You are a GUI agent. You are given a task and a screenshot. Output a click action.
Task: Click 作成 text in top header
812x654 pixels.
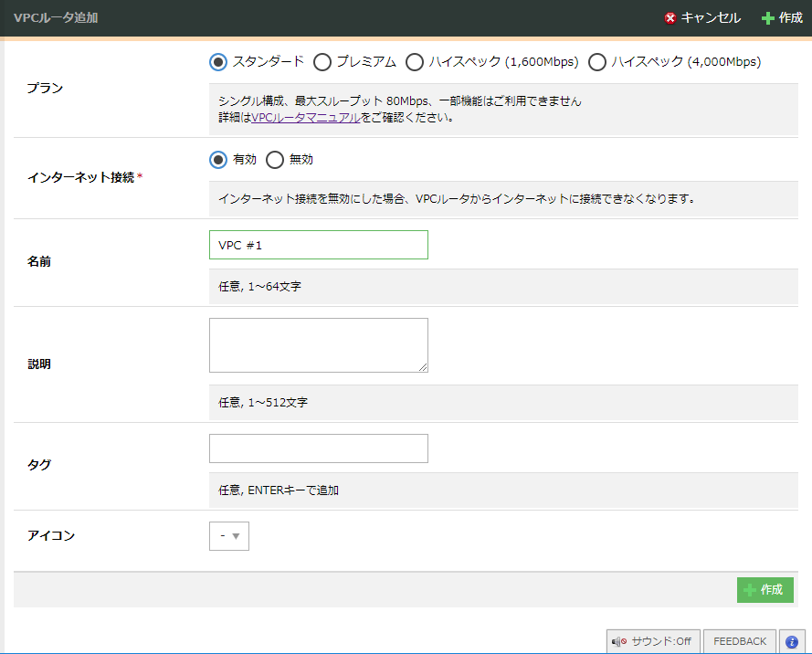coord(791,18)
